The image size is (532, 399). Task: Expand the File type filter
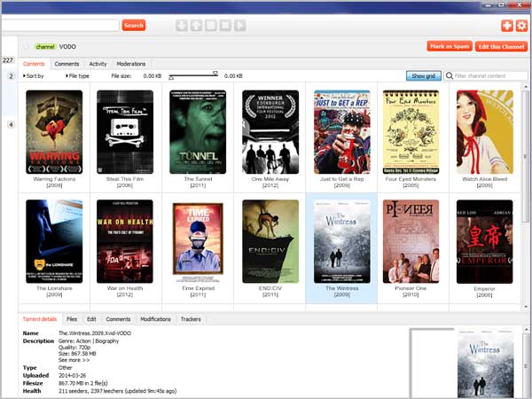point(77,76)
